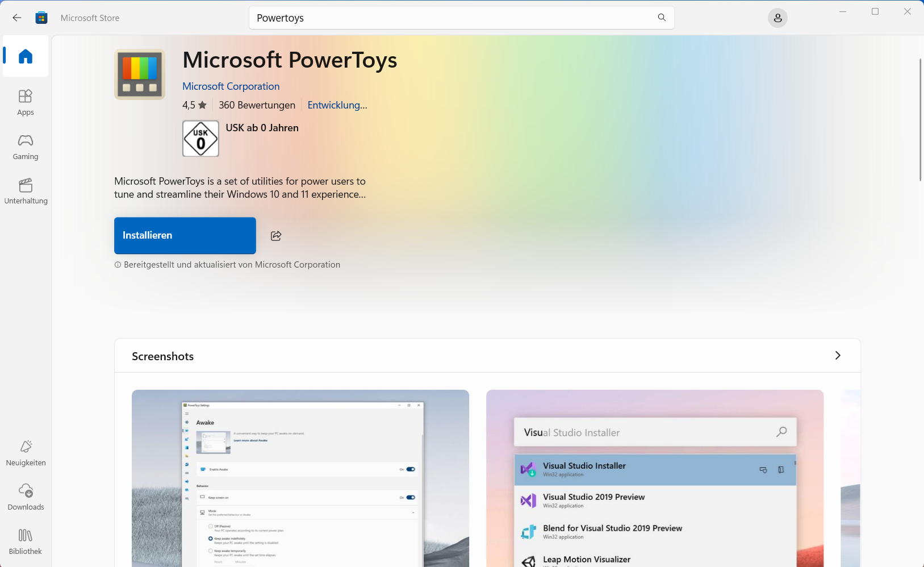Screen dimensions: 924x567
Task: Go back with the back arrow
Action: coord(17,18)
